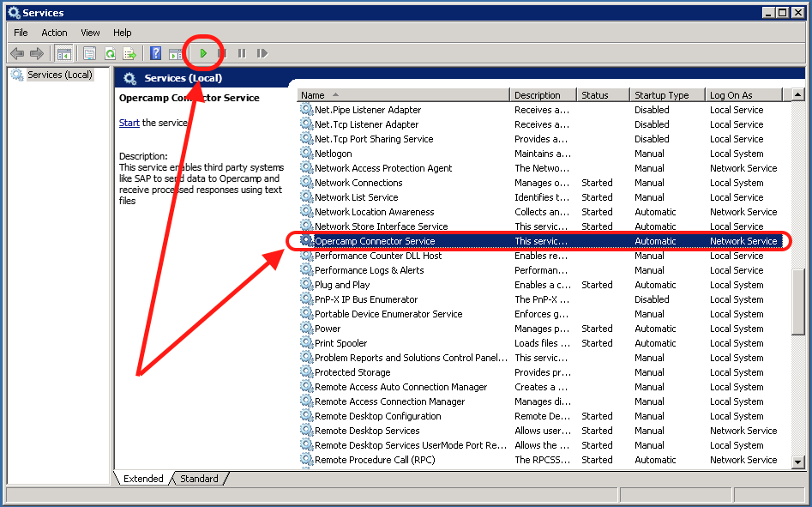The width and height of the screenshot is (812, 507).
Task: Click the Stop Service toolbar icon
Action: (222, 53)
